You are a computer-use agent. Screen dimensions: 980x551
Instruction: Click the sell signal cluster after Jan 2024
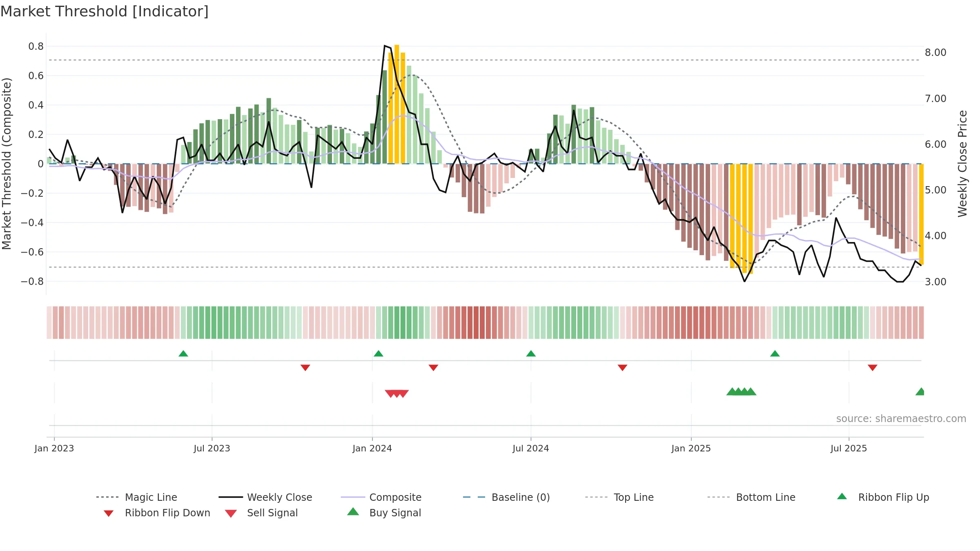397,394
